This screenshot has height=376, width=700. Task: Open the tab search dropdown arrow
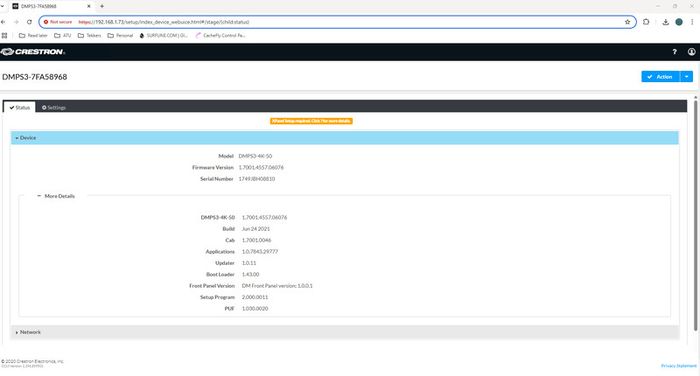[x=2, y=6]
